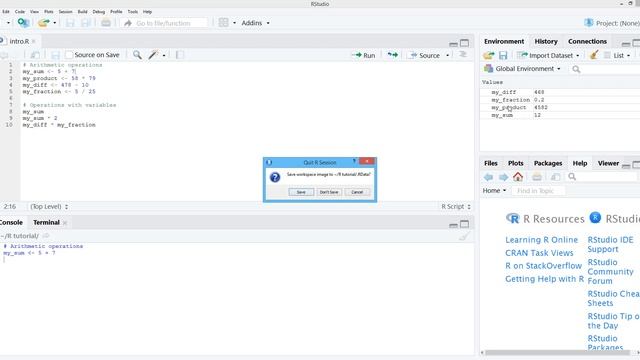640x360 pixels.
Task: Switch to the Terminal tab
Action: pos(46,222)
